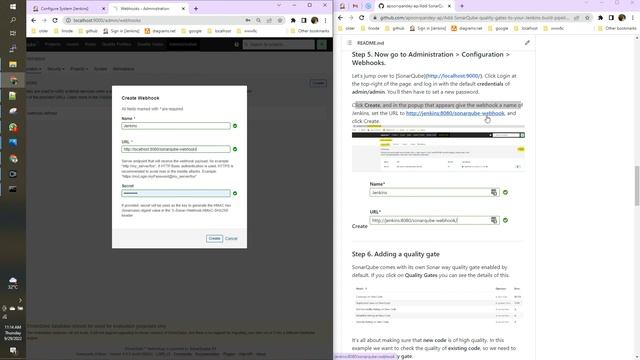Open profile avatar in GitHub window
Screen dimensions: 640x360
click(x=622, y=18)
